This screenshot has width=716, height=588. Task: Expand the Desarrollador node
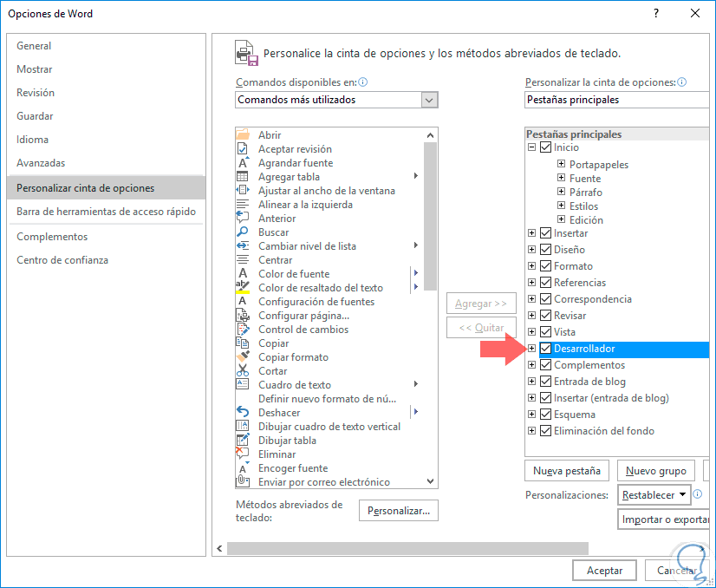click(531, 348)
